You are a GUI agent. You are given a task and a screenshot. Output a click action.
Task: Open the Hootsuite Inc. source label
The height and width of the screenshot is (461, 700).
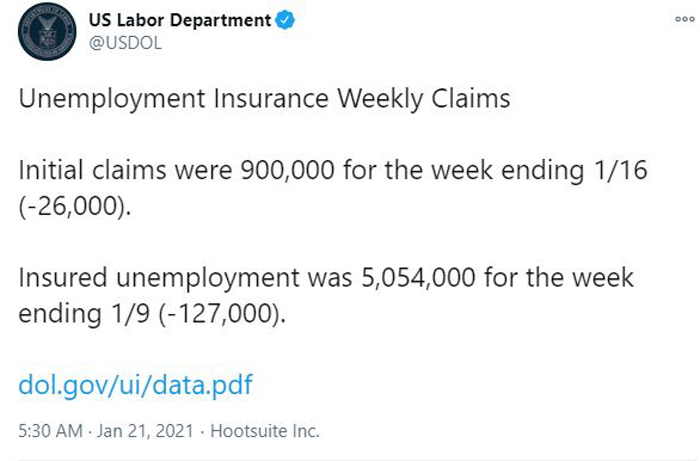(x=265, y=431)
